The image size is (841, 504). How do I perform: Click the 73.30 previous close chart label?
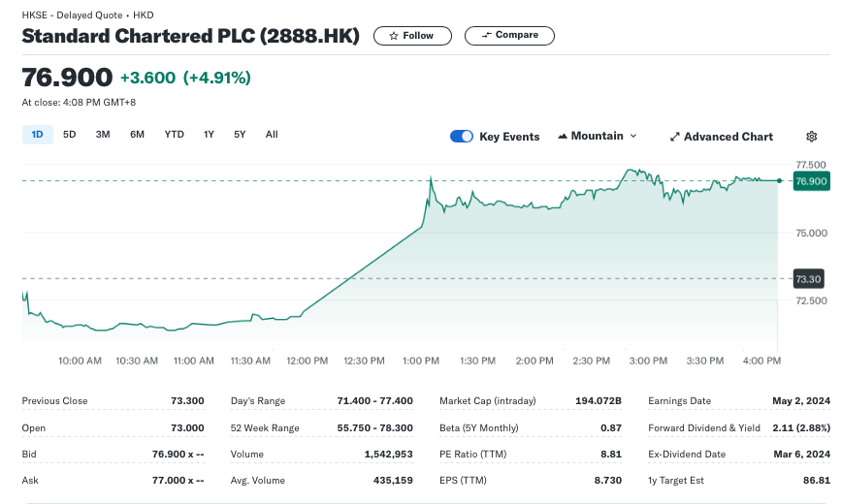pyautogui.click(x=808, y=279)
